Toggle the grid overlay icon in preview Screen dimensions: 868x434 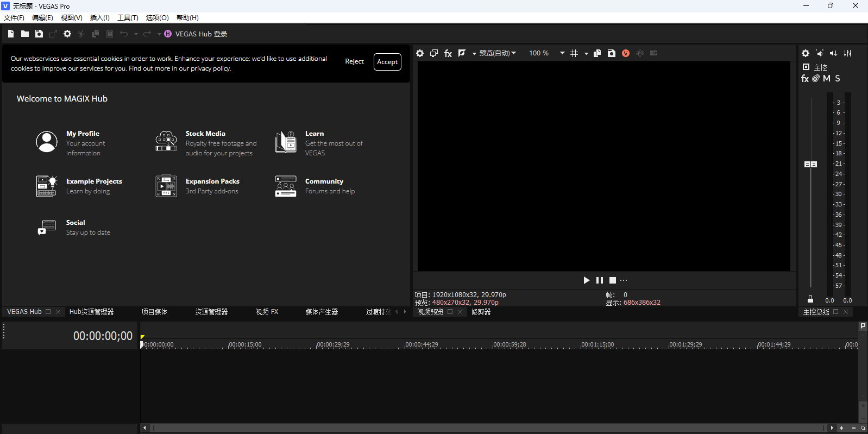574,53
